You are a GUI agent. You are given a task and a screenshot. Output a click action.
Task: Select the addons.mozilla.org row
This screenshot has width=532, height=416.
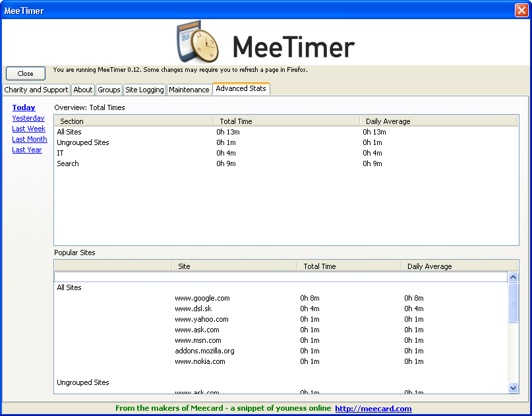(281, 351)
